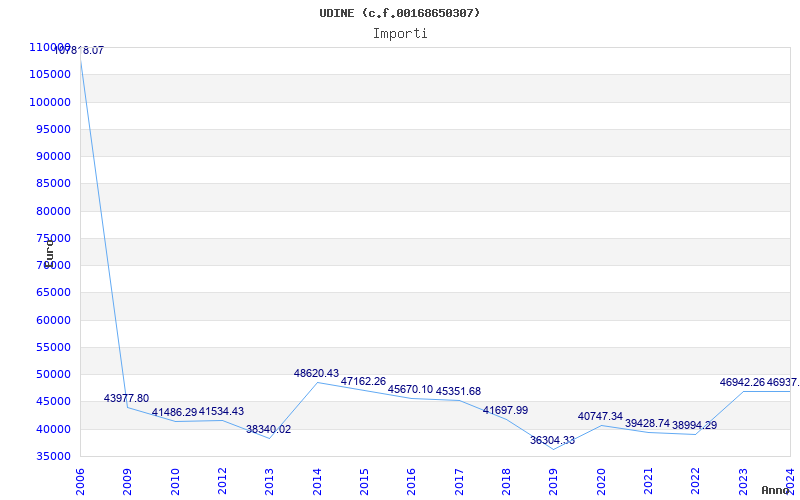Click the 2010 x-axis year label
The height and width of the screenshot is (500, 800).
click(x=175, y=482)
